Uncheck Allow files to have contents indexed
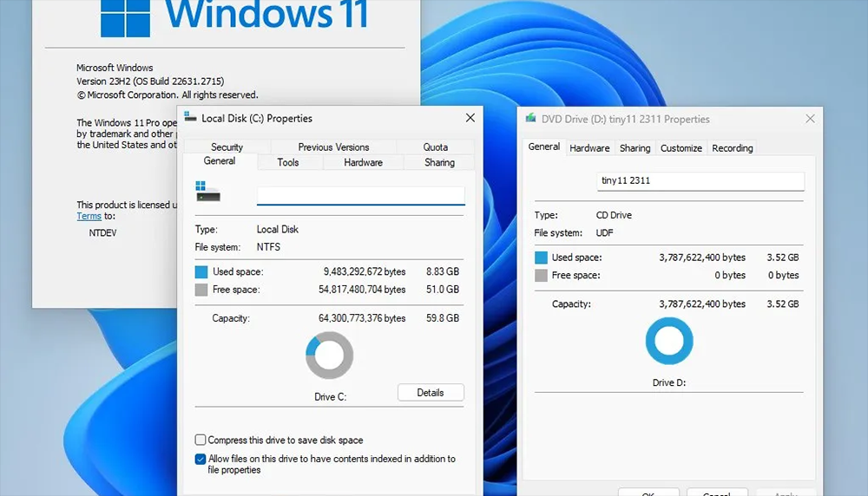The height and width of the screenshot is (496, 868). (x=201, y=459)
